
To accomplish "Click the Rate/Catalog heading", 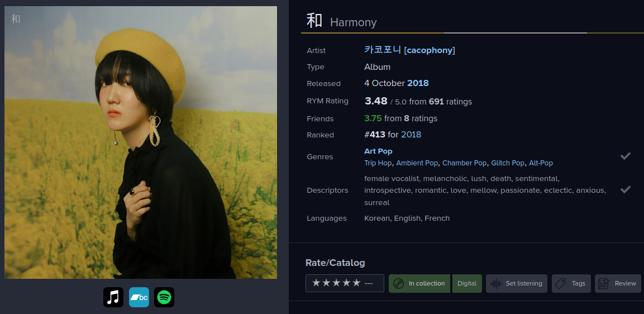I will (x=335, y=263).
